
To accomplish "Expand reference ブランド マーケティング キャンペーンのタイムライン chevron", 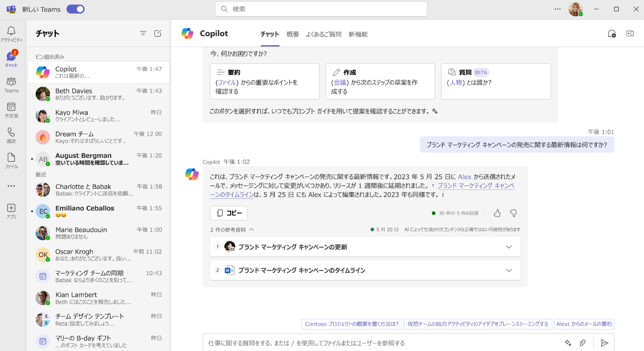I will pos(509,270).
